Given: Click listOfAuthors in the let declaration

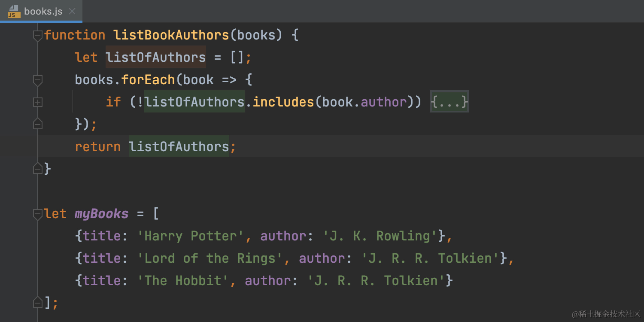Looking at the screenshot, I should click(x=156, y=57).
